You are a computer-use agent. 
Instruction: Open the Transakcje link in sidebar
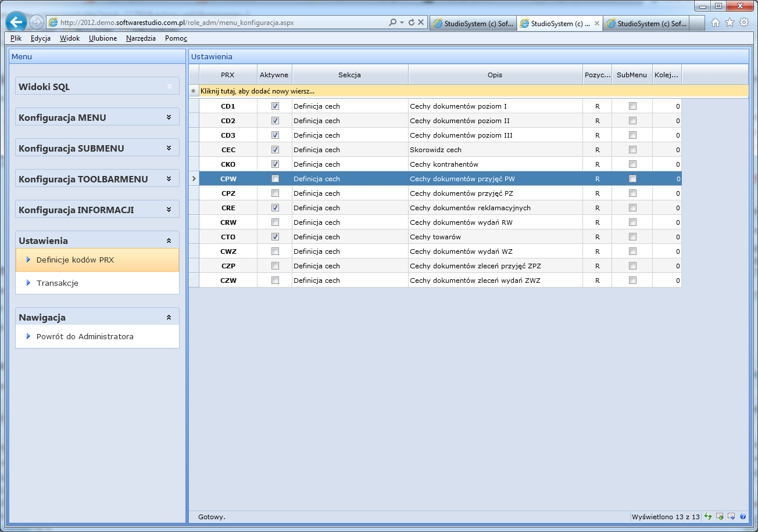[x=57, y=283]
